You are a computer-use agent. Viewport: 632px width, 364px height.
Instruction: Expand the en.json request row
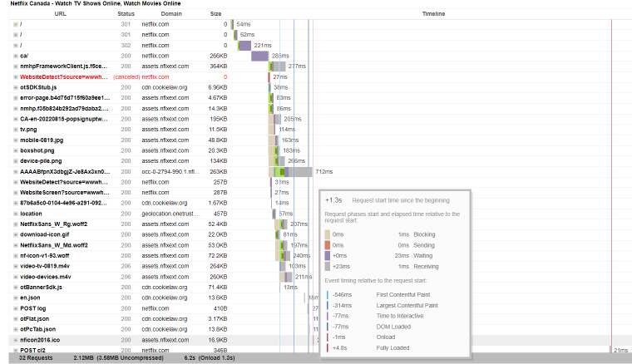point(15,298)
